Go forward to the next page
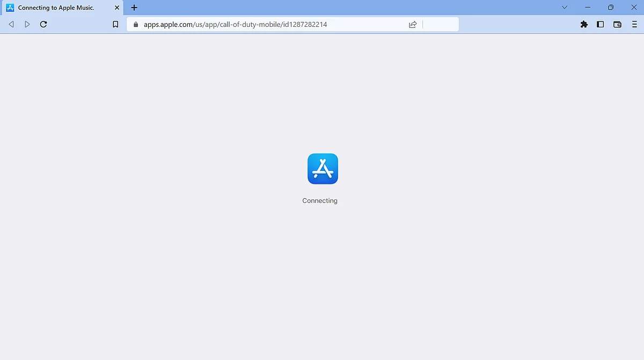Viewport: 644px width, 360px height. [x=27, y=24]
